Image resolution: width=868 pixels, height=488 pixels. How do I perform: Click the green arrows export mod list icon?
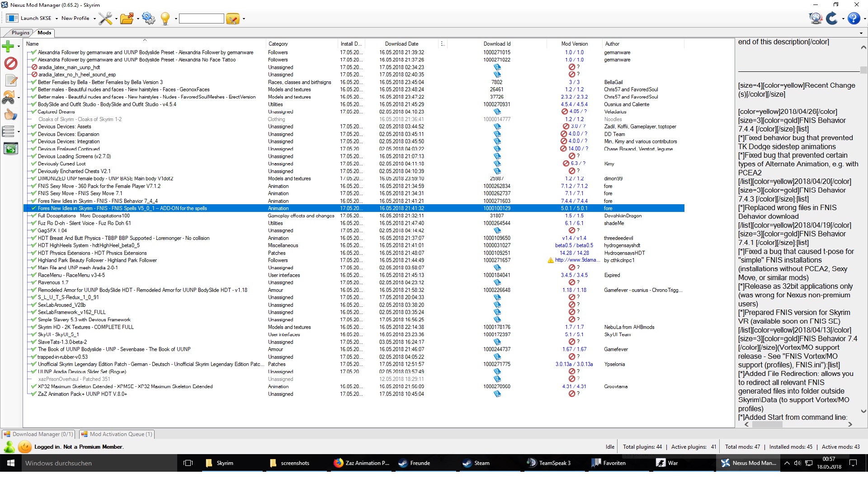click(11, 149)
